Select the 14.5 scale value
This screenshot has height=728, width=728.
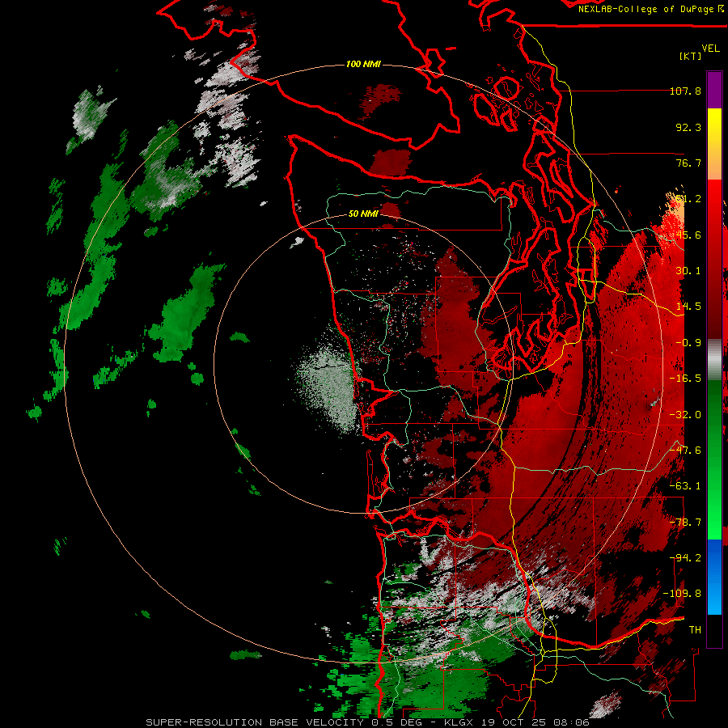click(688, 307)
